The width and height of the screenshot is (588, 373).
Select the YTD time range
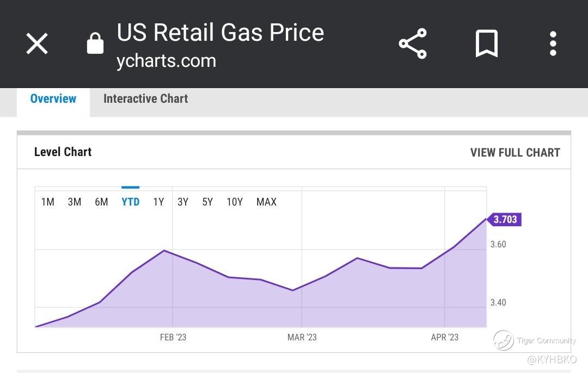(131, 202)
